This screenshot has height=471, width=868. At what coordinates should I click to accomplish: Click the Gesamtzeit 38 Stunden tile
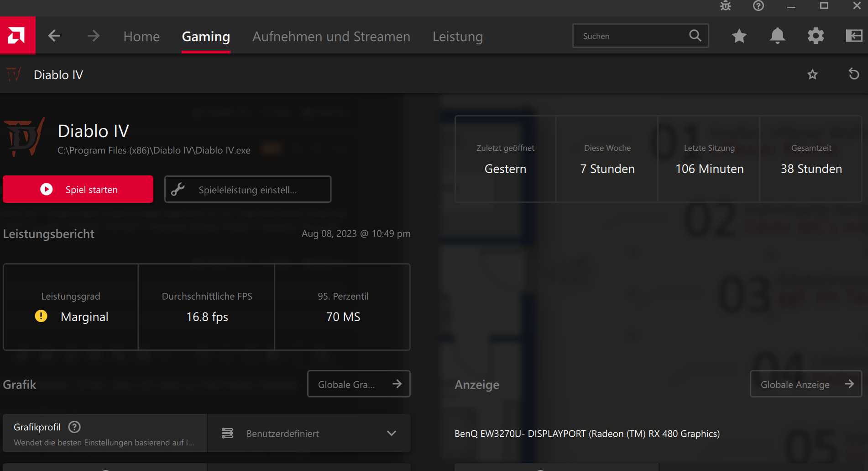coord(811,159)
